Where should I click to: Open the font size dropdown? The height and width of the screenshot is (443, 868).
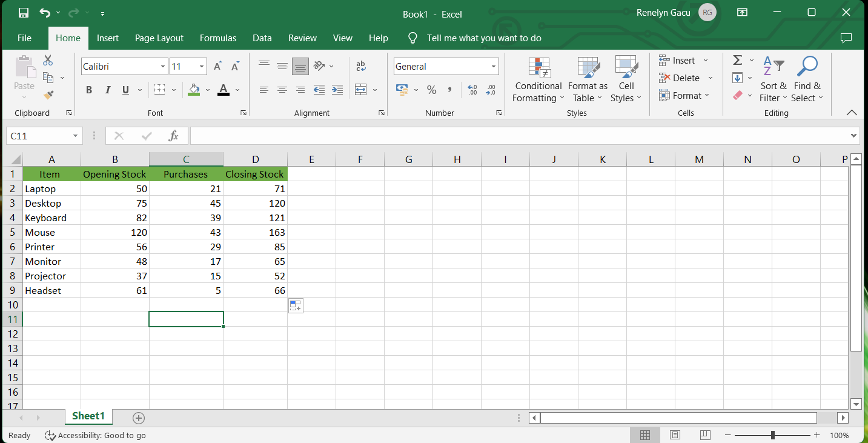202,67
